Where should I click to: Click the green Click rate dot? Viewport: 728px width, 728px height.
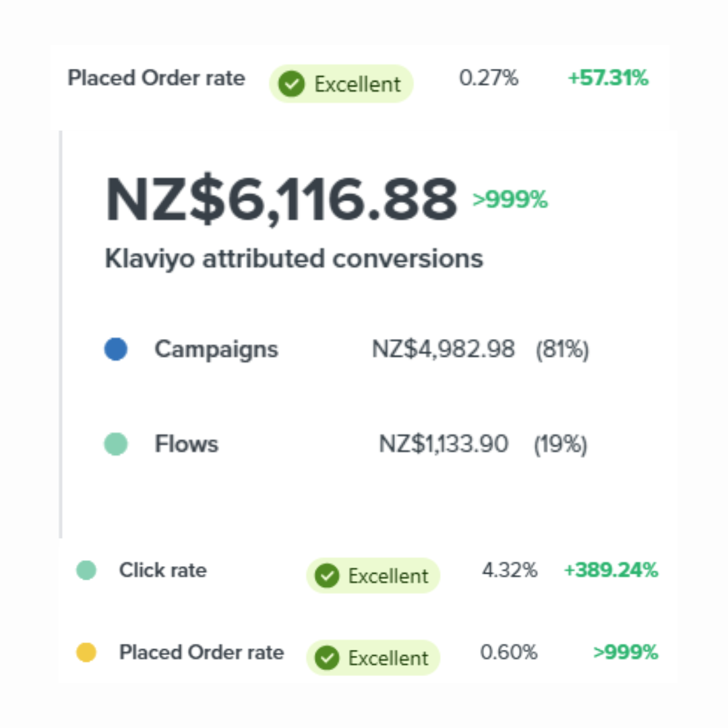pos(86,570)
